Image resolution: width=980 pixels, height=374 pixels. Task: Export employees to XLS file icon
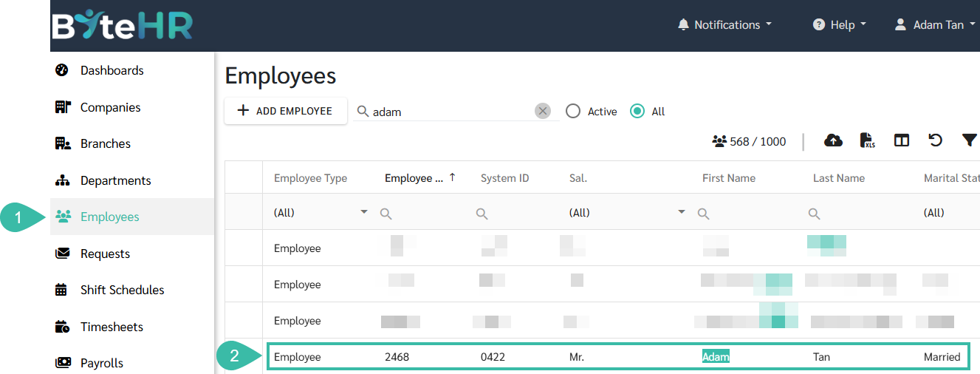tap(868, 140)
